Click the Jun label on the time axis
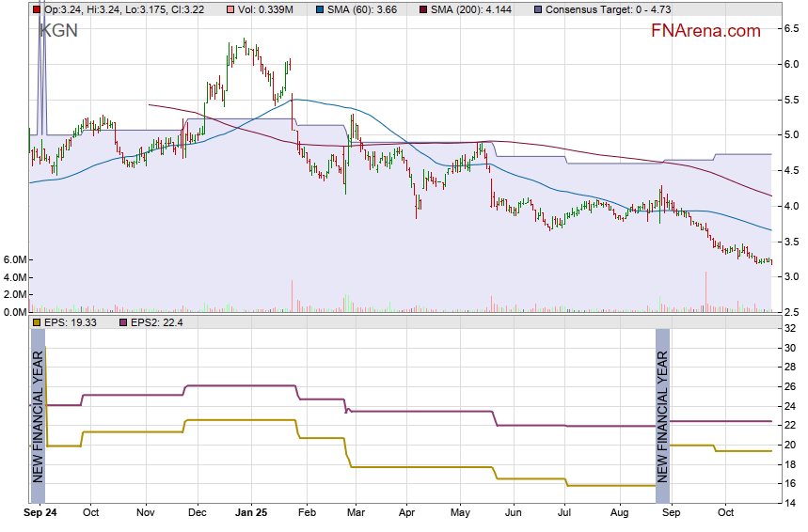The width and height of the screenshot is (808, 532). pos(513,513)
